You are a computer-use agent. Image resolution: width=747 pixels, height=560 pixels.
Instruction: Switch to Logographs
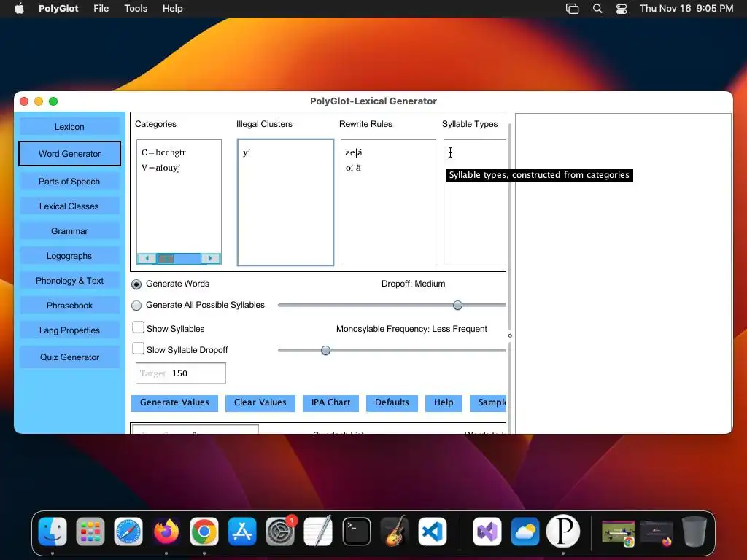(69, 256)
